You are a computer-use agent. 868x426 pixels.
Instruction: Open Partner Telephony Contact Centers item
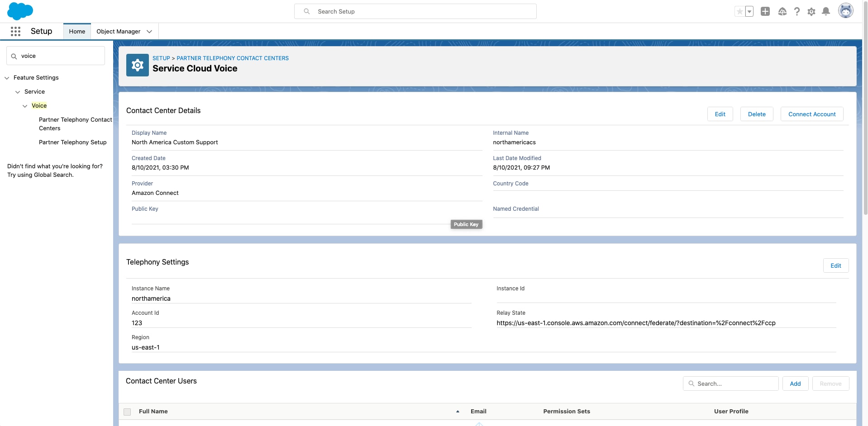click(x=76, y=124)
